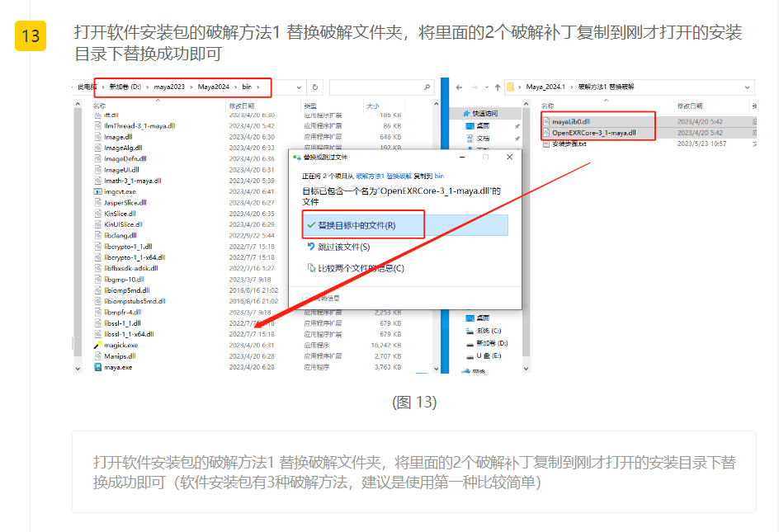Select the libgmp-10.dll file icon
Image resolution: width=779 pixels, height=532 pixels.
pos(98,279)
